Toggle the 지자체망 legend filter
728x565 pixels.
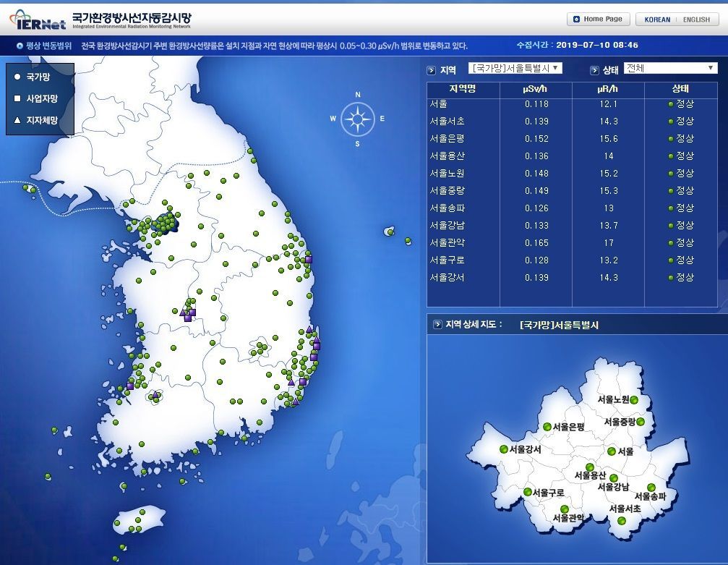pyautogui.click(x=38, y=120)
